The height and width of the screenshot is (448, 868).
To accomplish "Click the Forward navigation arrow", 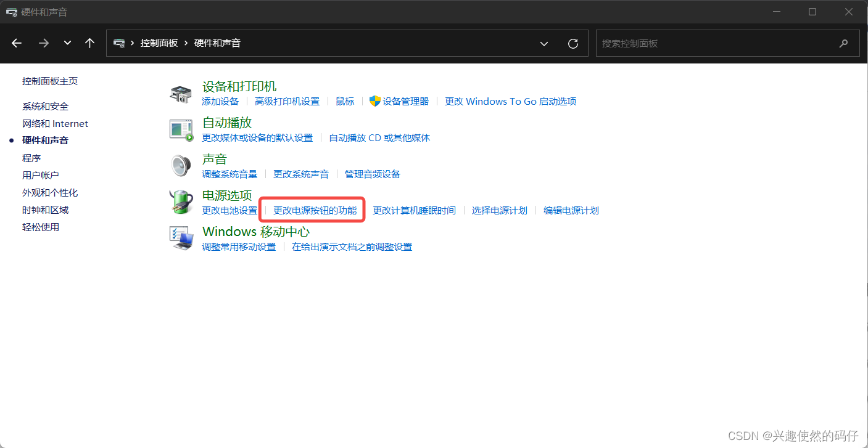I will tap(43, 43).
